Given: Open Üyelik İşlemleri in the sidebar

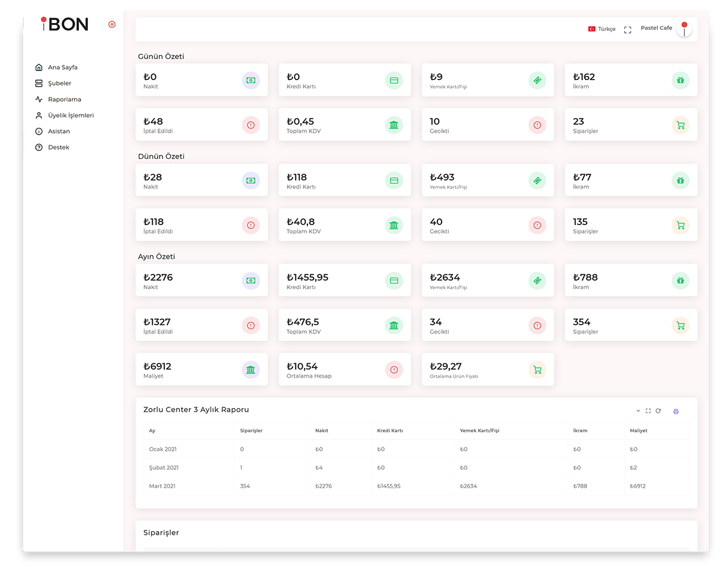Looking at the screenshot, I should [x=70, y=115].
